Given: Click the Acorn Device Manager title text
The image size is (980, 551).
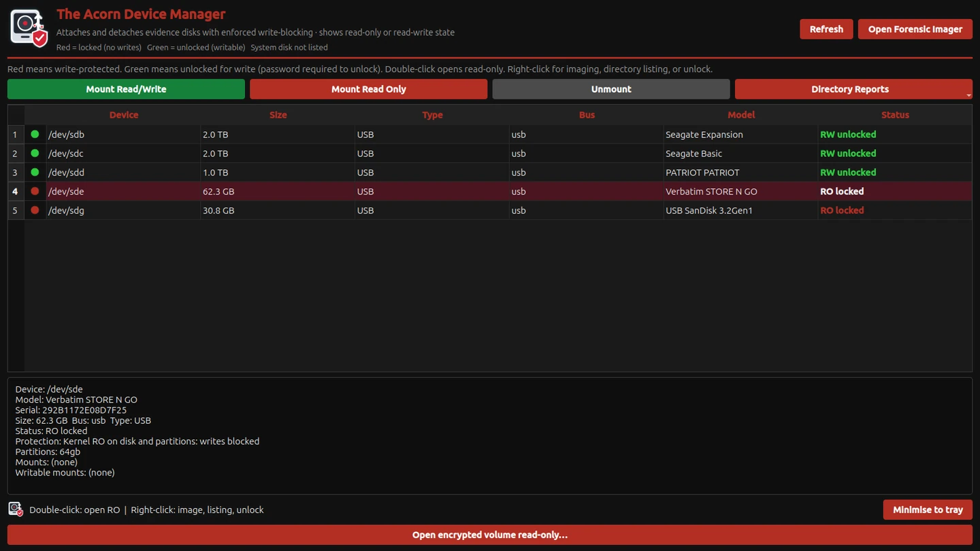Looking at the screenshot, I should [x=141, y=14].
